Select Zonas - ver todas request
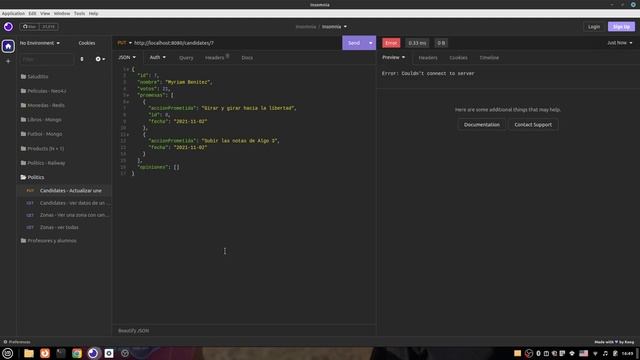 coord(64,227)
